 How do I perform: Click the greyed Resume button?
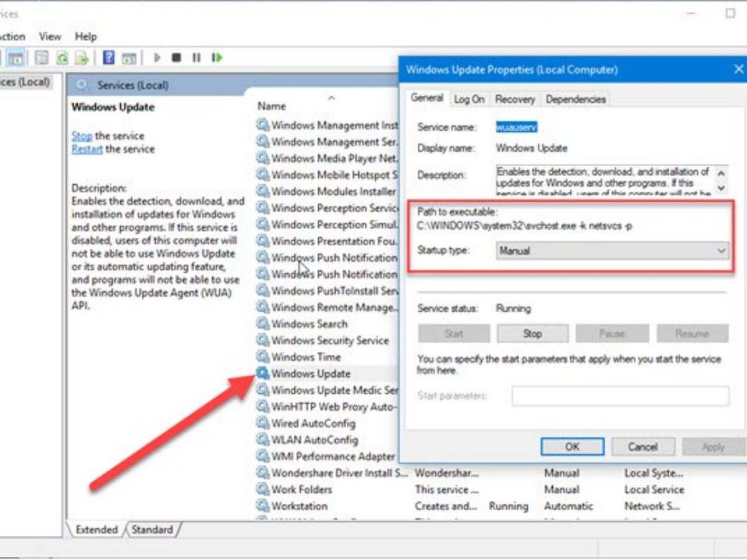click(x=692, y=334)
